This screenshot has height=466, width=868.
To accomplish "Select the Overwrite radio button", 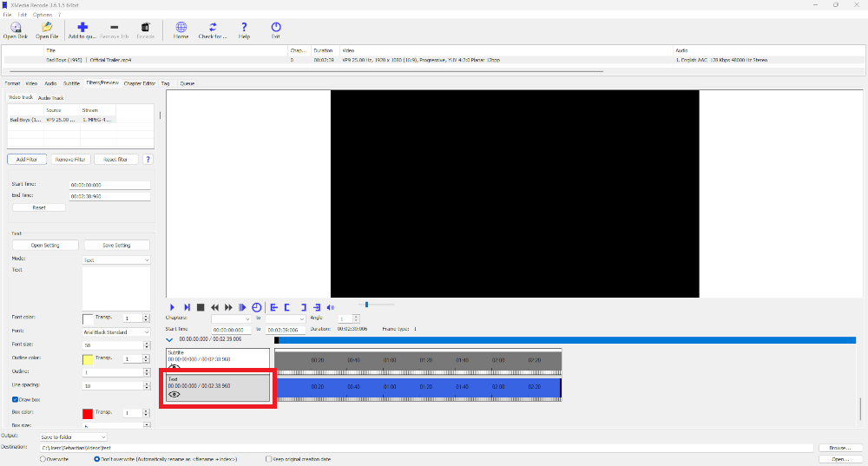I will tap(43, 459).
